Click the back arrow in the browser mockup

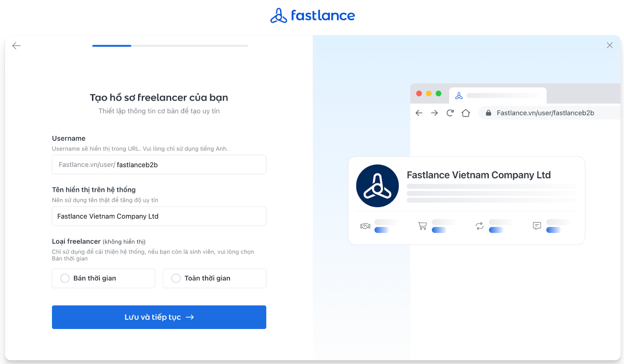418,113
